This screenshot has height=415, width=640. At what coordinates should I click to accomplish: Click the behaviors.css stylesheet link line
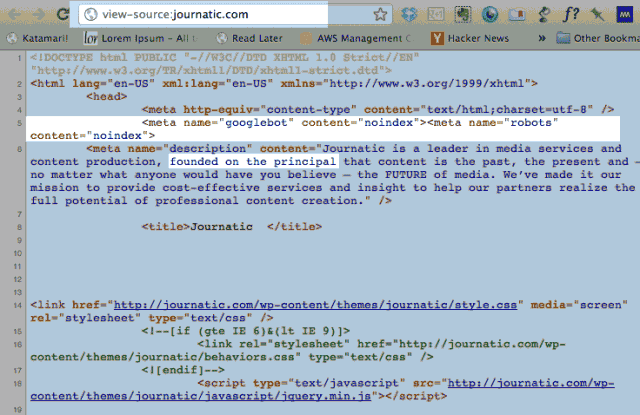point(298,351)
